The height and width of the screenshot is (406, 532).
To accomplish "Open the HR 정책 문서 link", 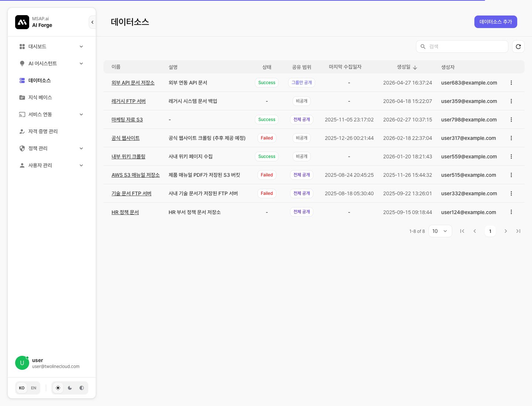I will click(x=125, y=212).
